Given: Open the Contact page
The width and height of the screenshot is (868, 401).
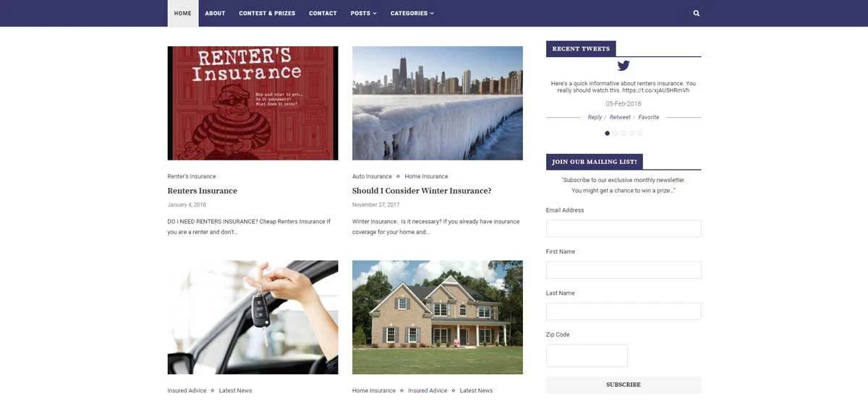Looking at the screenshot, I should [323, 13].
